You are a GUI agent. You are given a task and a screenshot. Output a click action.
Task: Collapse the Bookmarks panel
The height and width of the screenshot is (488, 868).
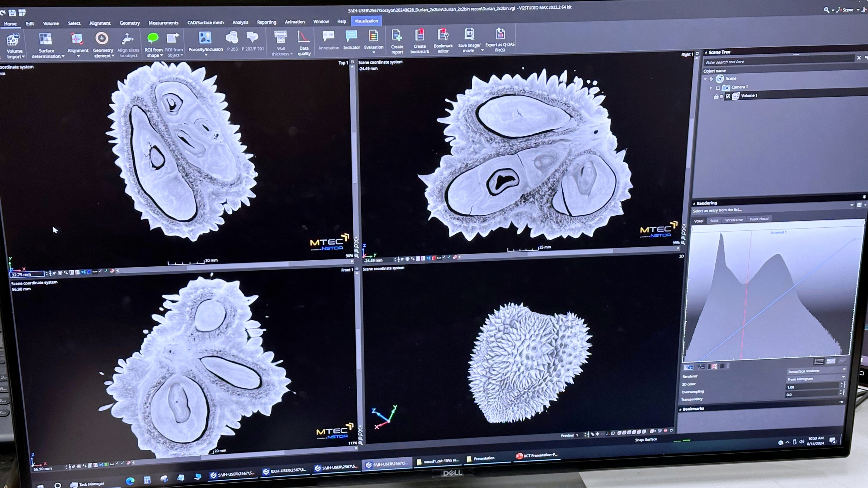[681, 409]
